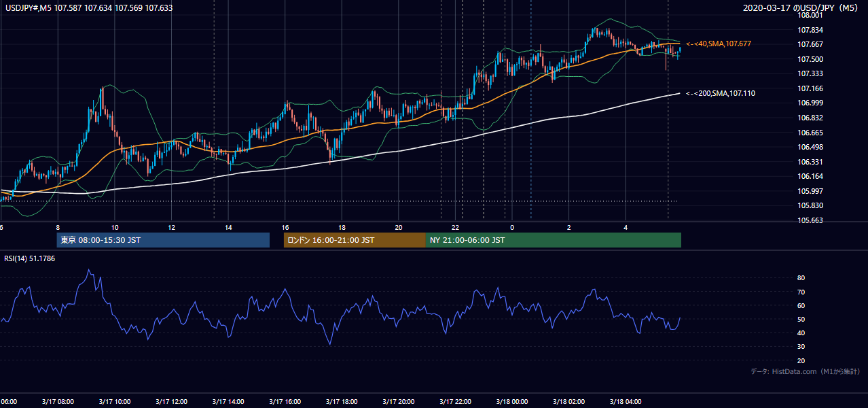Click the bottom time label 3/18 04:00
868x408 pixels.
pos(626,401)
